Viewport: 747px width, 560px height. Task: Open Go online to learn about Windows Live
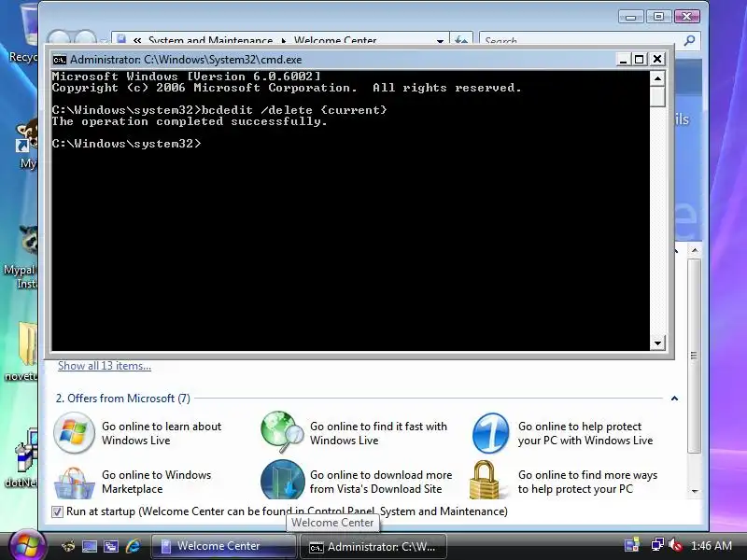(162, 433)
